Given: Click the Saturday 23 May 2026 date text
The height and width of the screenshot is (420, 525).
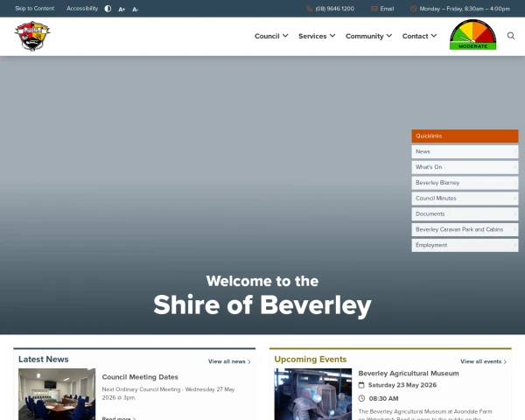Looking at the screenshot, I should pos(402,385).
